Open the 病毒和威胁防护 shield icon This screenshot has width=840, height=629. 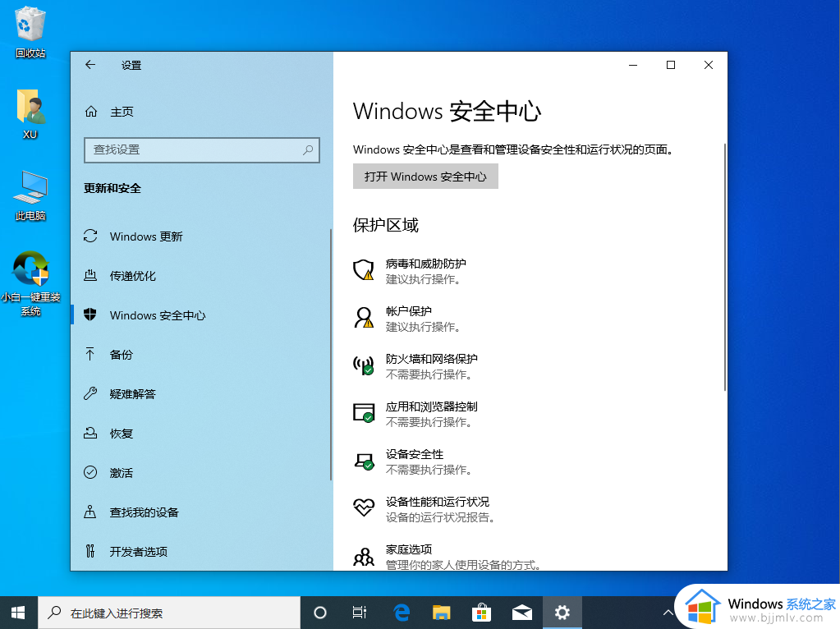364,270
